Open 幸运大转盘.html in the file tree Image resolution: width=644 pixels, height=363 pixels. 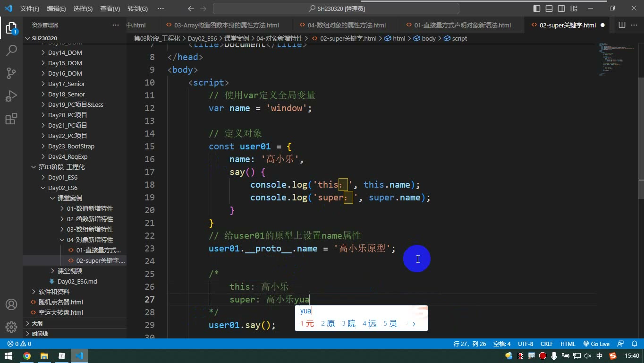click(60, 312)
